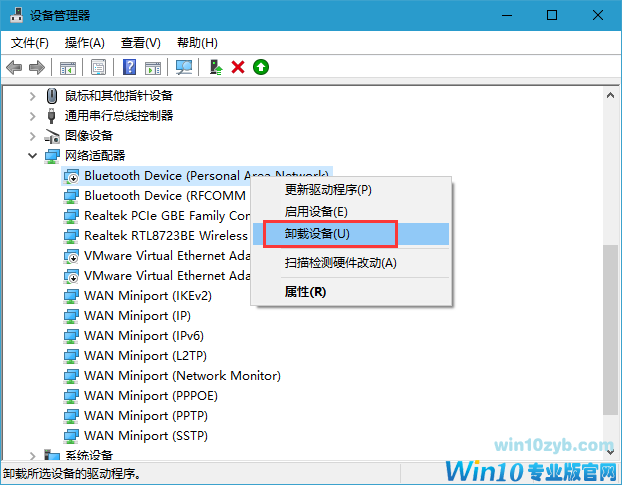Click the adapter icon for Realtek RTL8723BE Wireless
Image resolution: width=622 pixels, height=485 pixels.
[71, 236]
